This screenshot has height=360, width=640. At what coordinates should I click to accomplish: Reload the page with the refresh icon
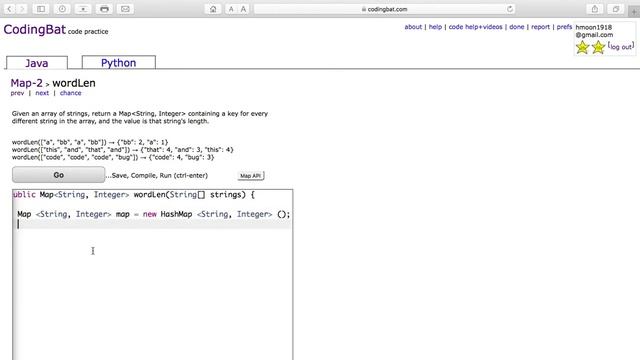pos(510,9)
